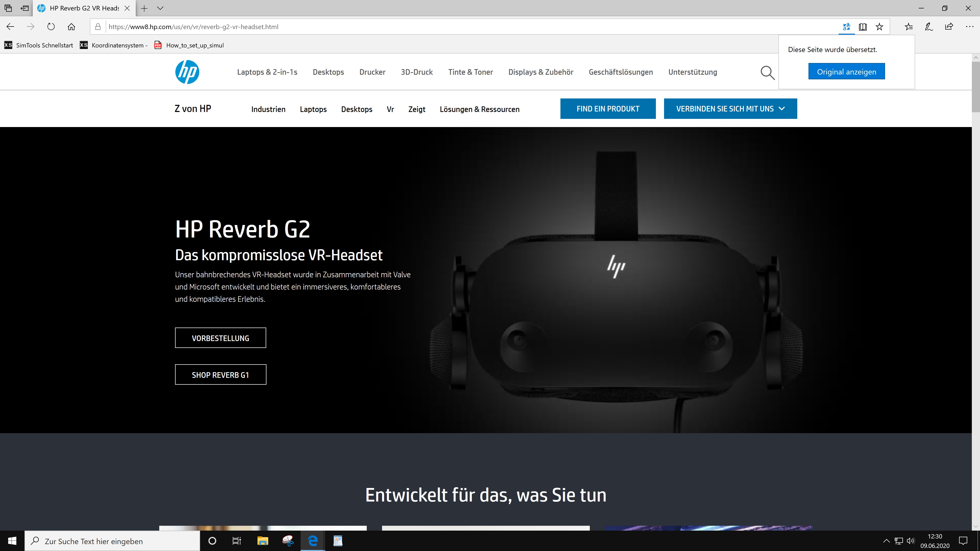This screenshot has height=551, width=980.
Task: Click Edge icon on taskbar
Action: click(313, 541)
